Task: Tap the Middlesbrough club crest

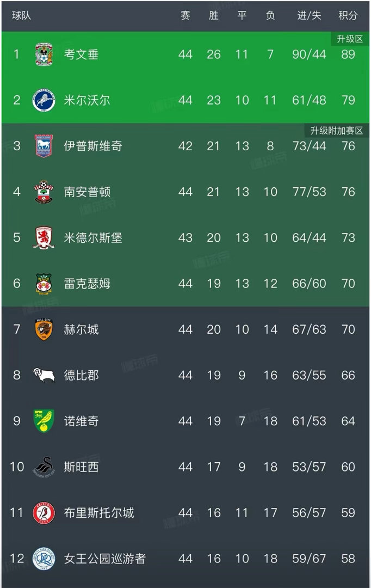Action: [44, 238]
